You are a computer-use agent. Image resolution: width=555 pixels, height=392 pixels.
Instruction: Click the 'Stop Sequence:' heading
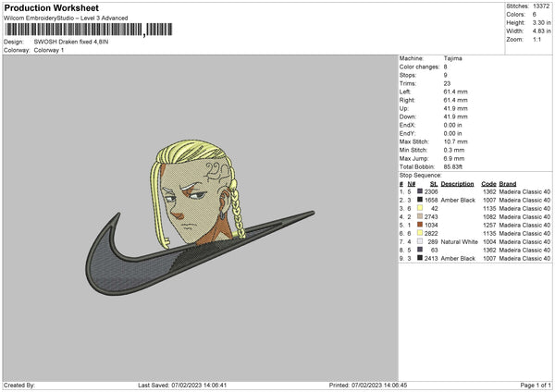click(421, 175)
